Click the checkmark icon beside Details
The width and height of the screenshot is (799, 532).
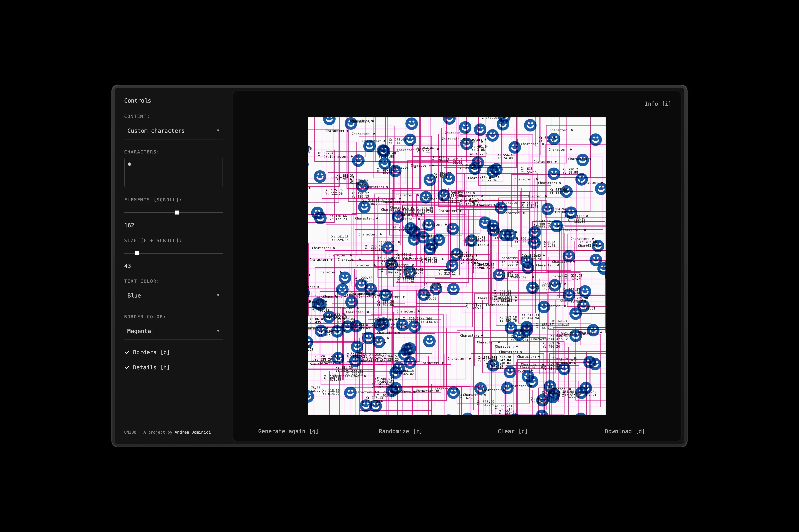click(127, 367)
